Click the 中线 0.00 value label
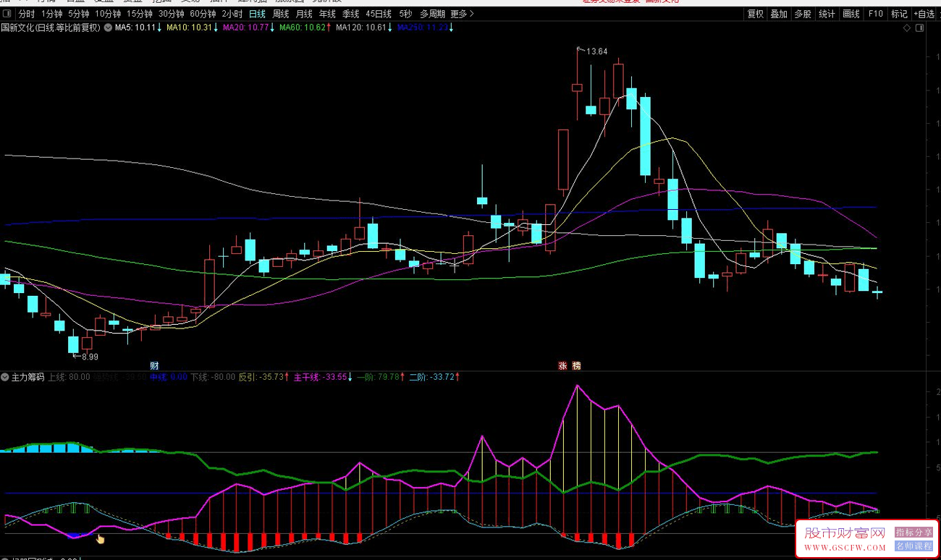941x560 pixels. 169,377
